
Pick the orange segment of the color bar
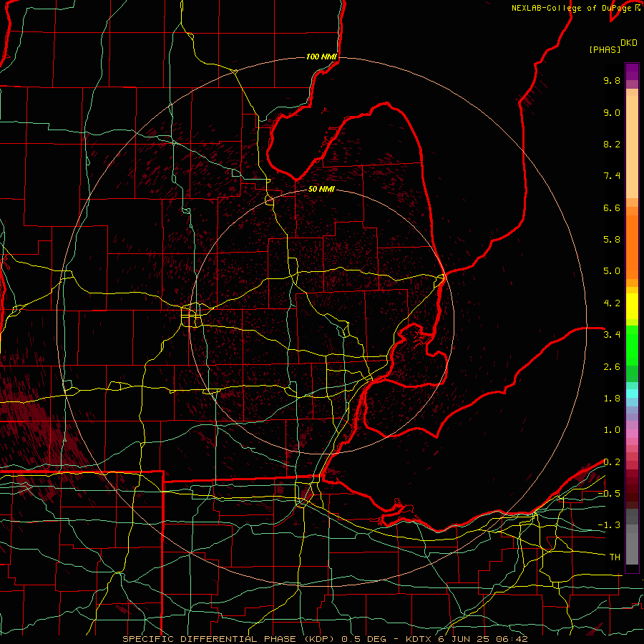(632, 247)
